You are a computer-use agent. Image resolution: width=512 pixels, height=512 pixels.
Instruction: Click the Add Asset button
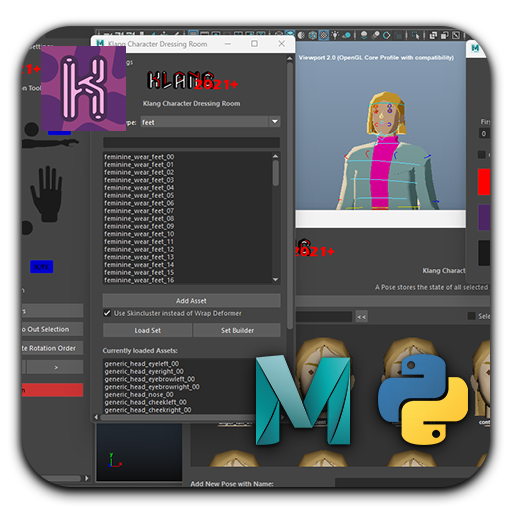pos(191,301)
